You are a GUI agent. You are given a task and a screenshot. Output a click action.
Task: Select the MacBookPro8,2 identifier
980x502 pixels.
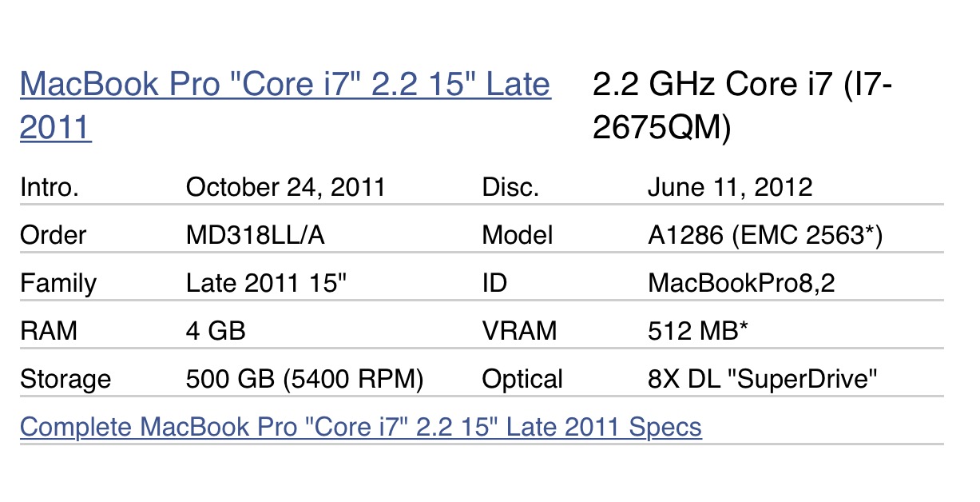(x=741, y=284)
